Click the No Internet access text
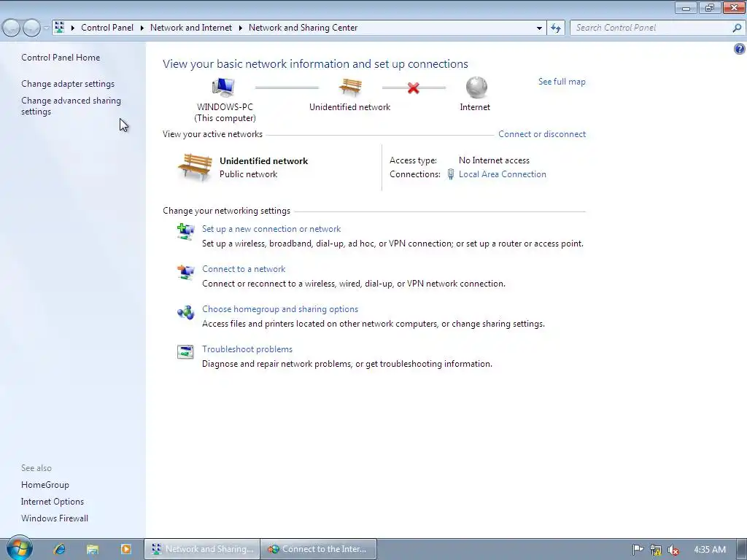The width and height of the screenshot is (747, 560). (494, 160)
